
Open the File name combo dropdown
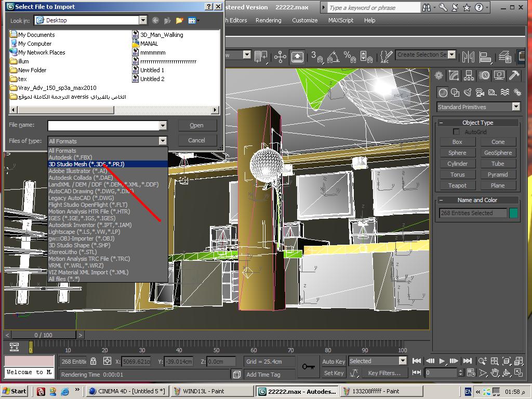click(x=163, y=126)
